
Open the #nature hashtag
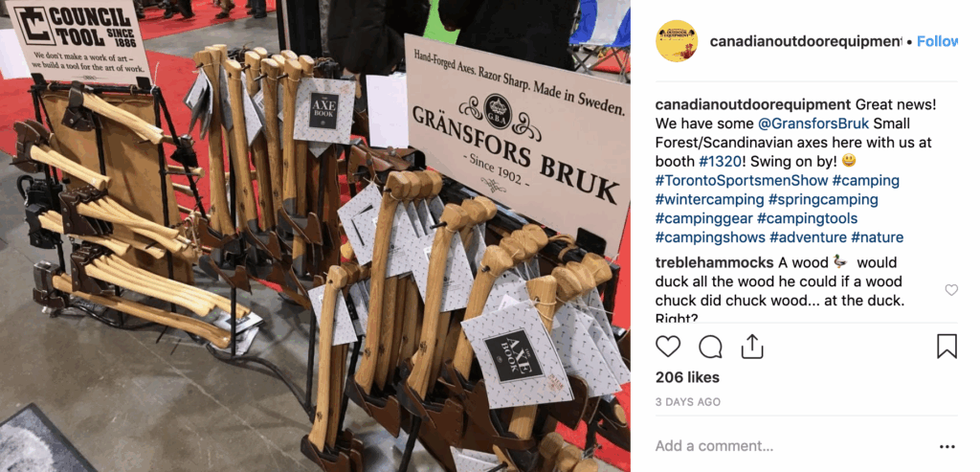click(878, 237)
